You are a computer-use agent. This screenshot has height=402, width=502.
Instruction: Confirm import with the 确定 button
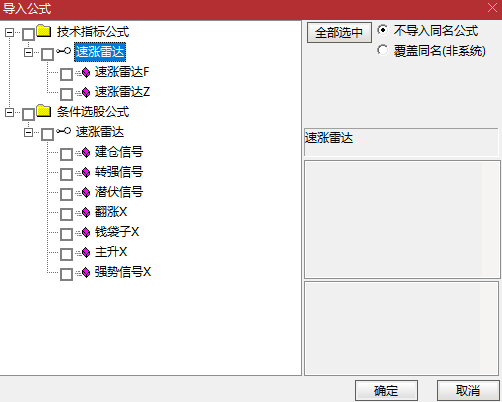[386, 390]
